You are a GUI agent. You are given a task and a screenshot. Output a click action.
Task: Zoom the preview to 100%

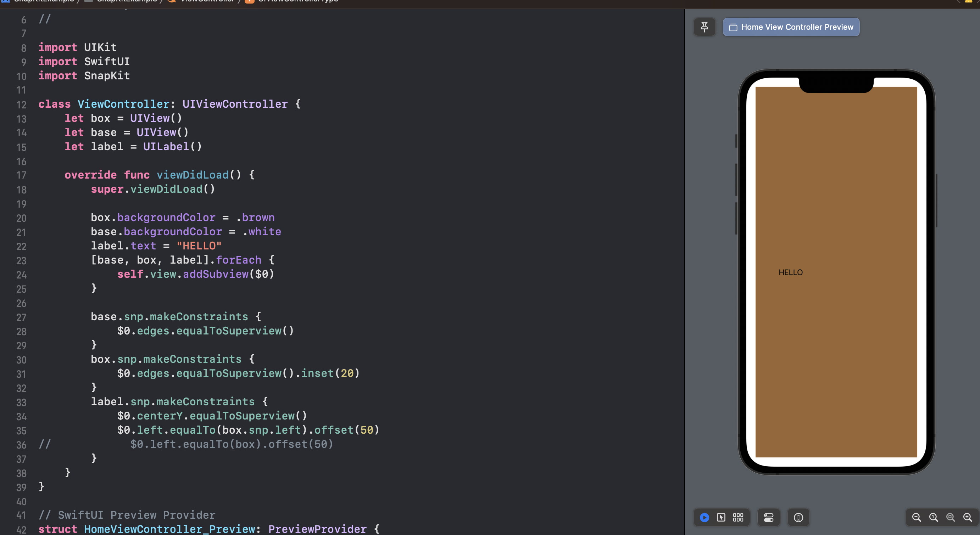(x=934, y=517)
